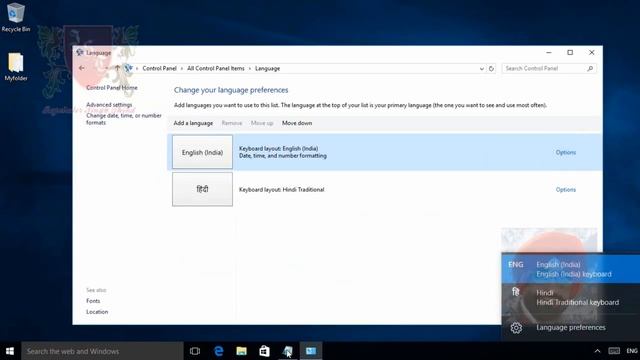
Task: Show hidden system tray icons
Action: point(597,351)
